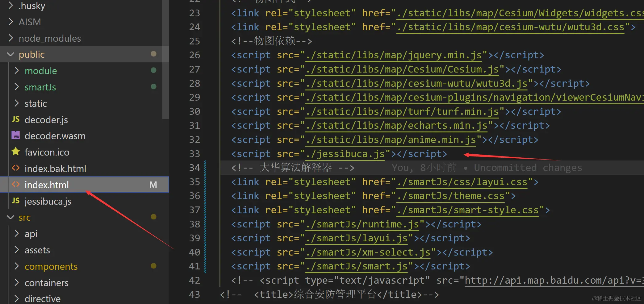Expand the .husky folder chevron
This screenshot has height=304, width=644.
click(x=11, y=5)
